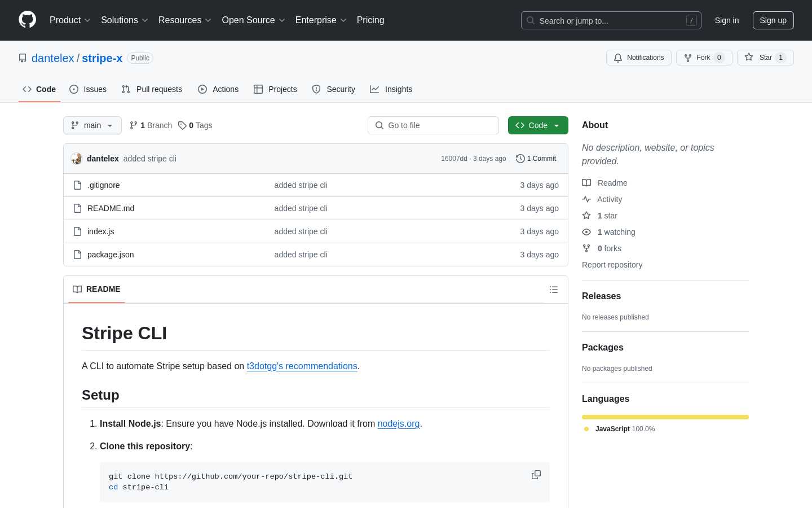The height and width of the screenshot is (508, 812).
Task: Click the yellow JavaScript language bar
Action: tap(665, 417)
